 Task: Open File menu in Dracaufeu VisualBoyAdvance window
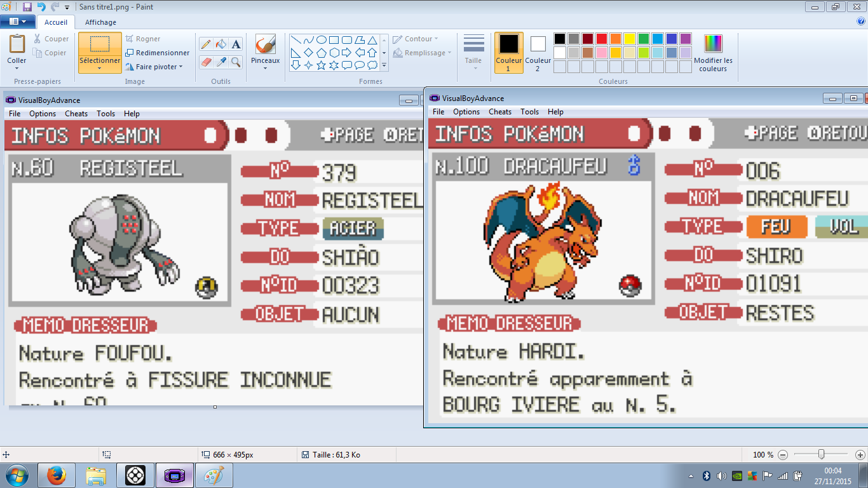(x=438, y=111)
